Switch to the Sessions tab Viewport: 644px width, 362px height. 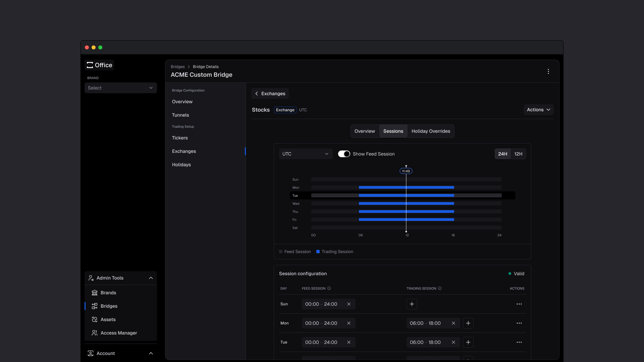[393, 131]
